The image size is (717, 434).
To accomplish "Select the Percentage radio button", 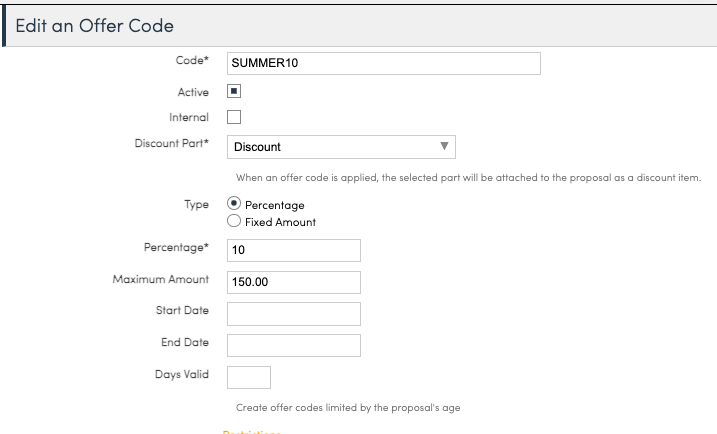I will point(235,204).
